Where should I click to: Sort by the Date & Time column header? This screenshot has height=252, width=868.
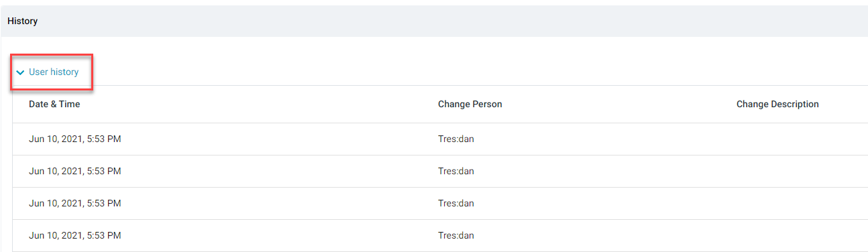(x=54, y=104)
